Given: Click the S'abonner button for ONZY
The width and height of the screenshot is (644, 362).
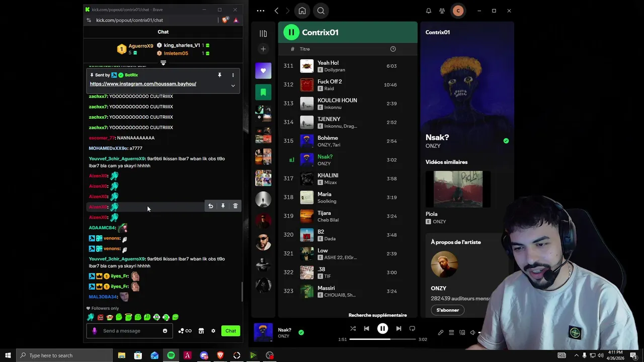Looking at the screenshot, I should click(x=447, y=310).
